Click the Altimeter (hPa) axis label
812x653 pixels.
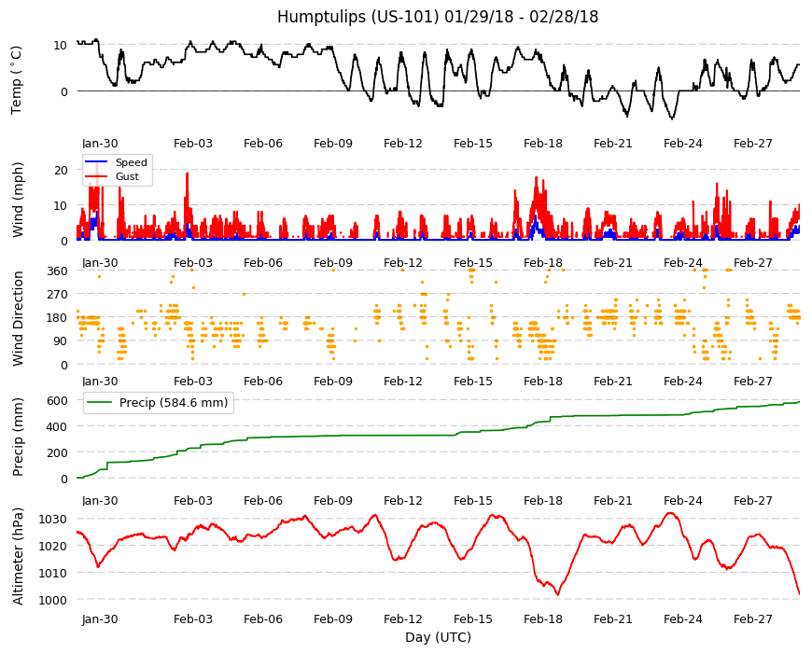pyautogui.click(x=18, y=556)
